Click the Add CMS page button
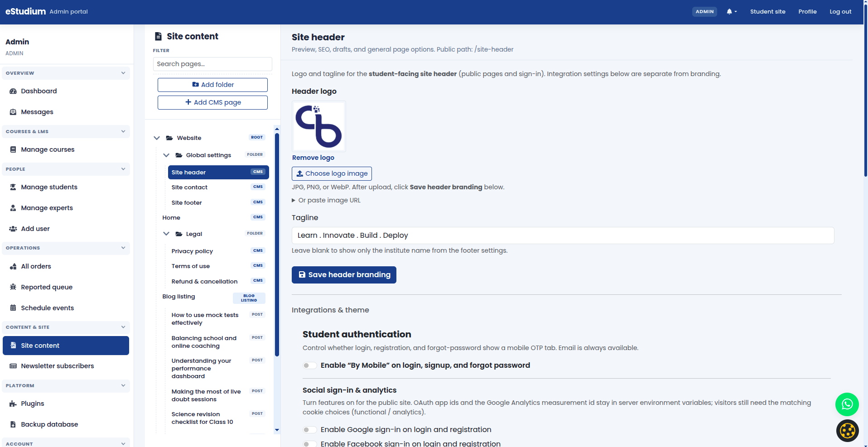Viewport: 868px width, 447px height. [212, 102]
